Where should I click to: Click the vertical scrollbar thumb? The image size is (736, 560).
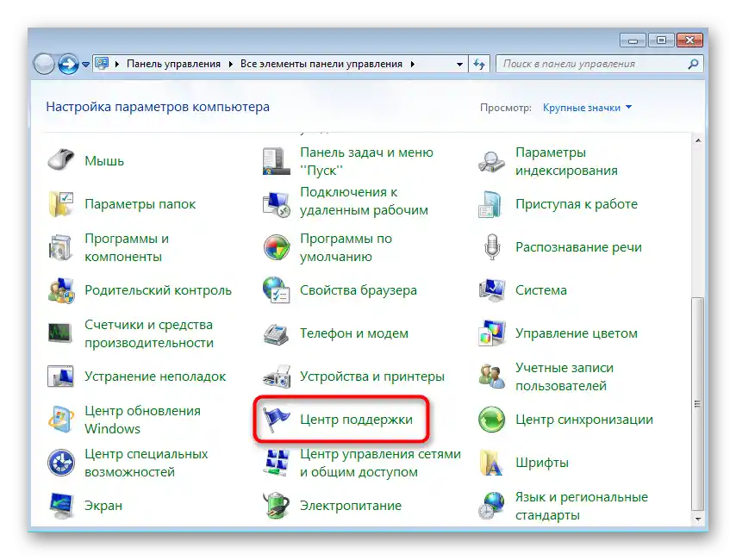click(697, 404)
